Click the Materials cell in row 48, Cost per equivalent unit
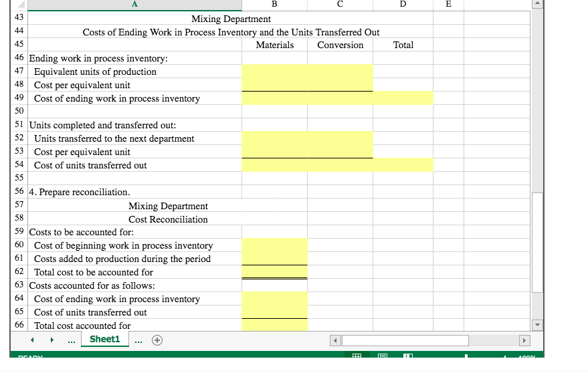The height and width of the screenshot is (375, 588). 274,85
